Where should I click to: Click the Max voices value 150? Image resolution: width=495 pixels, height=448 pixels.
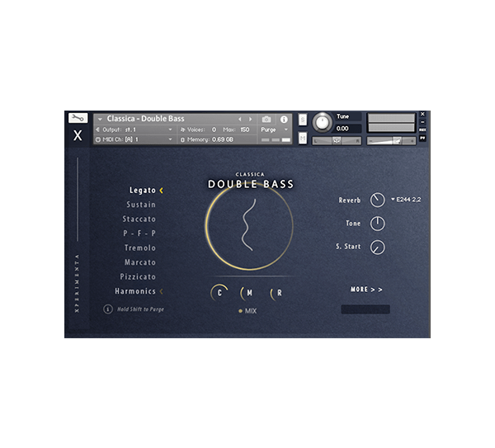click(245, 130)
